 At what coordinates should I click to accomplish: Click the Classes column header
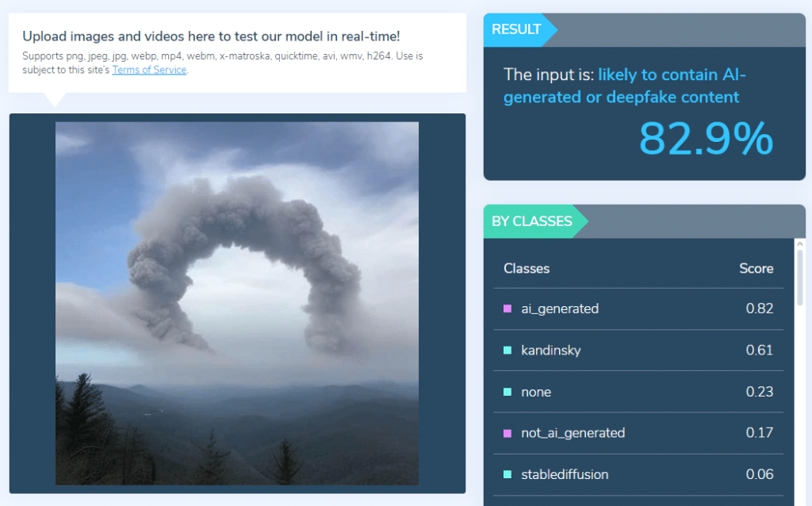(527, 268)
